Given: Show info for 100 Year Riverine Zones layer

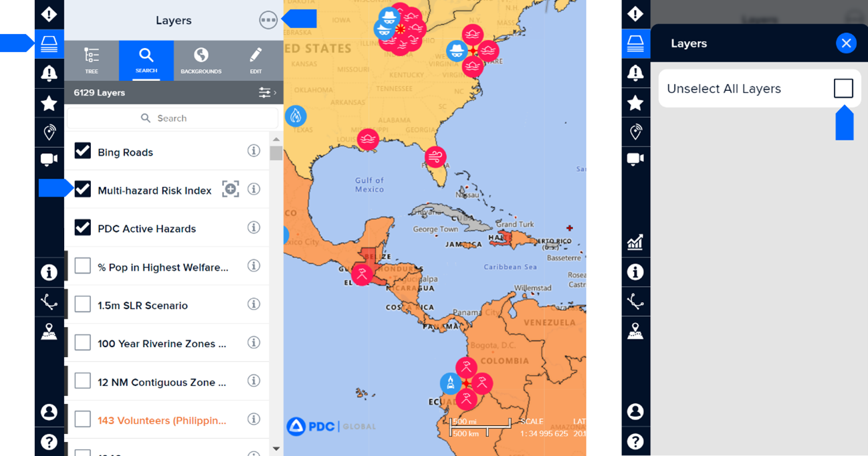Looking at the screenshot, I should coord(253,342).
